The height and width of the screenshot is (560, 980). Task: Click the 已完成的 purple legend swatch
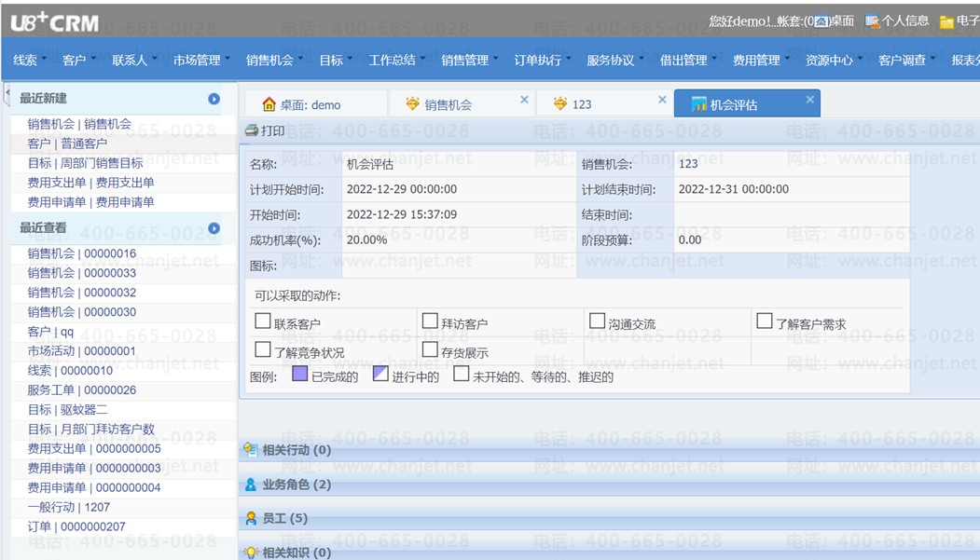pos(300,374)
